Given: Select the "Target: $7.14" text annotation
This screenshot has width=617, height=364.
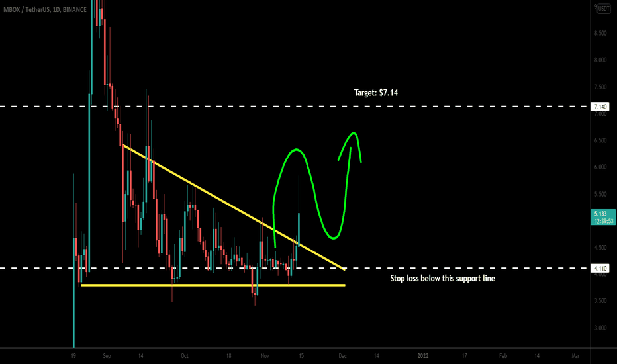Looking at the screenshot, I should (376, 93).
